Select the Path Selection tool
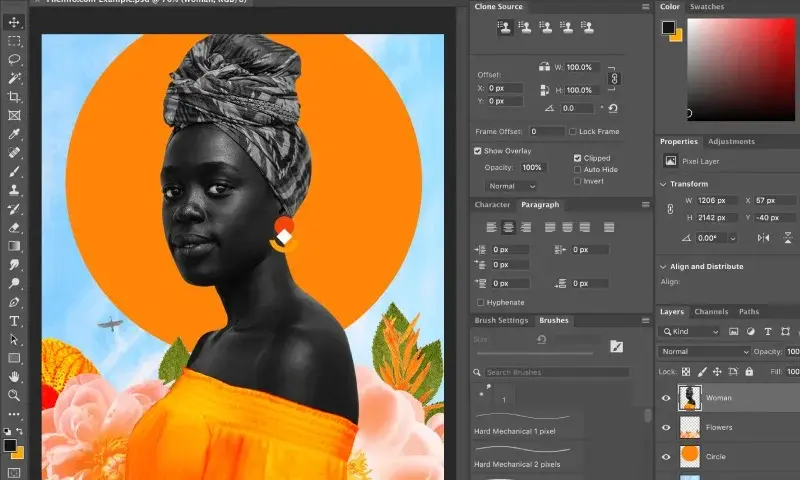 [x=14, y=339]
